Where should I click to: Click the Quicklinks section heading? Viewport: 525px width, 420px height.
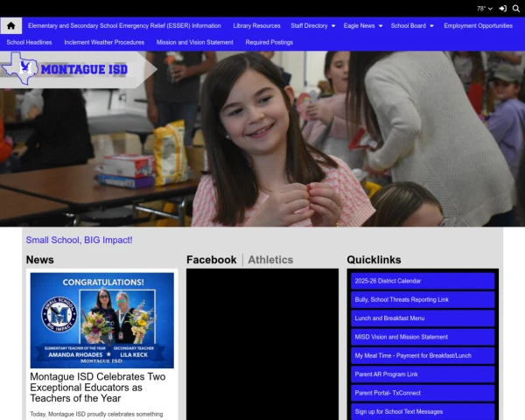point(374,260)
